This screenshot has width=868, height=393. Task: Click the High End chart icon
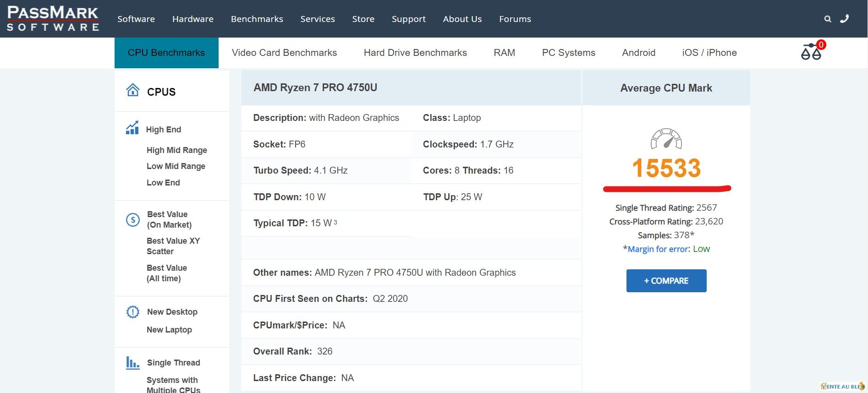[x=132, y=128]
